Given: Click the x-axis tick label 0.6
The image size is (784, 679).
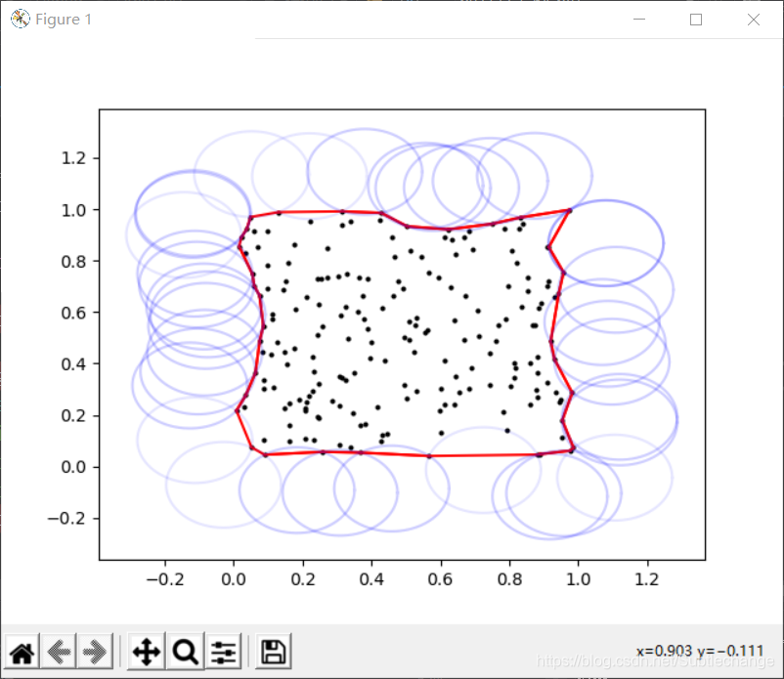Looking at the screenshot, I should 441,579.
